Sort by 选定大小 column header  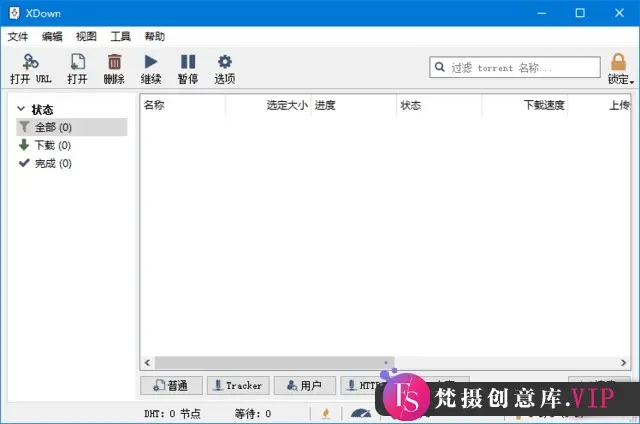click(x=268, y=105)
